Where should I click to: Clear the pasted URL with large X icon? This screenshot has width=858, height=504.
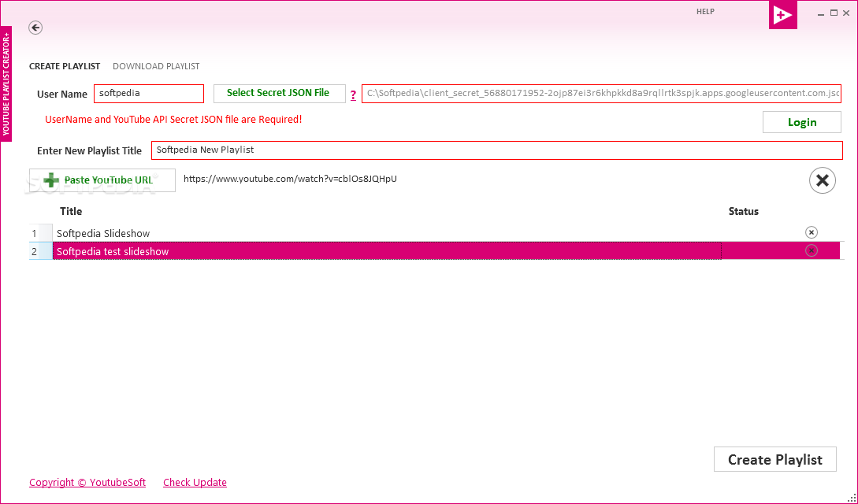pyautogui.click(x=822, y=180)
